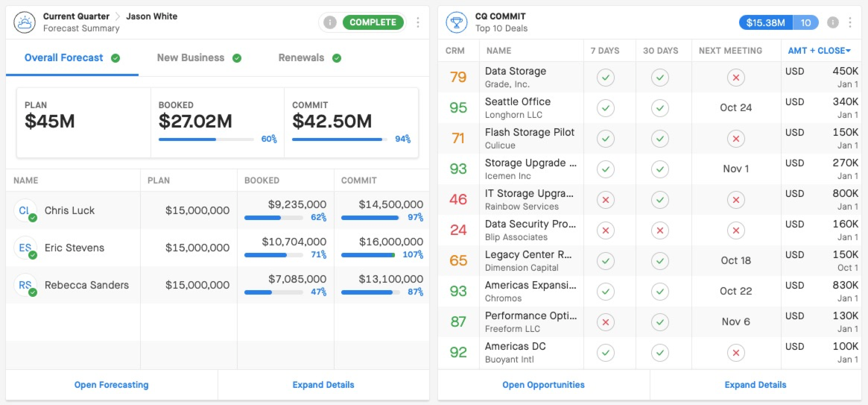The height and width of the screenshot is (405, 868).
Task: Click the COMPLETE status toggle
Action: coord(373,22)
